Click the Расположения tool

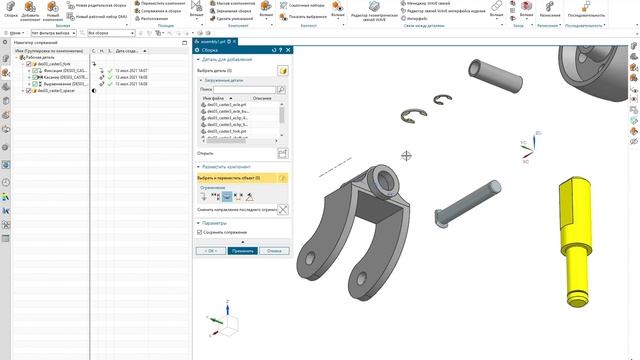[x=151, y=18]
